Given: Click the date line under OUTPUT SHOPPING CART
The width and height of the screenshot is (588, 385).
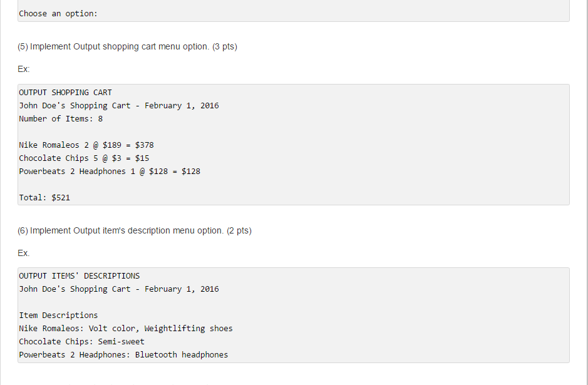Looking at the screenshot, I should 119,106.
